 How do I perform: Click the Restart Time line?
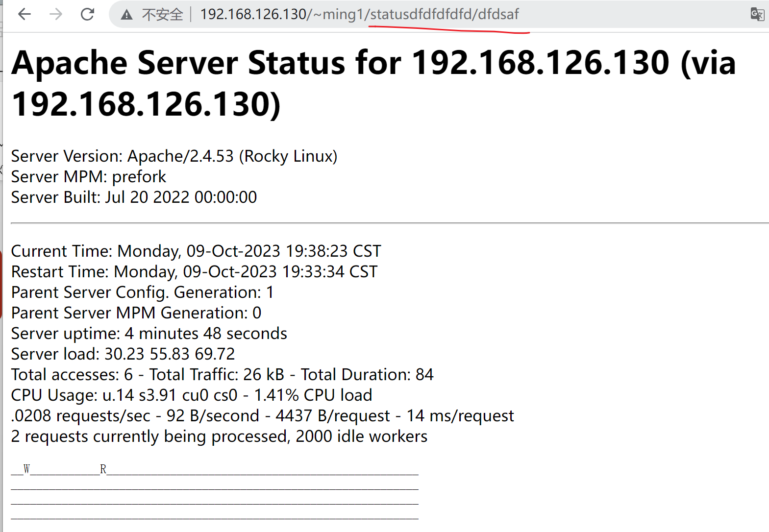pos(194,272)
